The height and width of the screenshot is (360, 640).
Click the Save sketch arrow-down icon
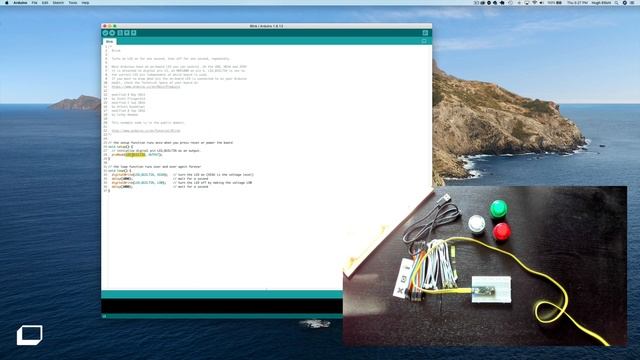coord(134,33)
